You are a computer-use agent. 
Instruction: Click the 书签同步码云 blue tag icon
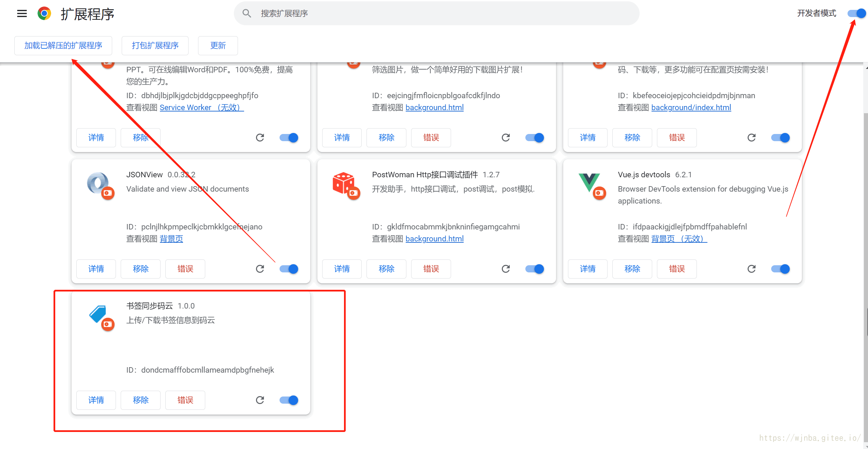98,314
